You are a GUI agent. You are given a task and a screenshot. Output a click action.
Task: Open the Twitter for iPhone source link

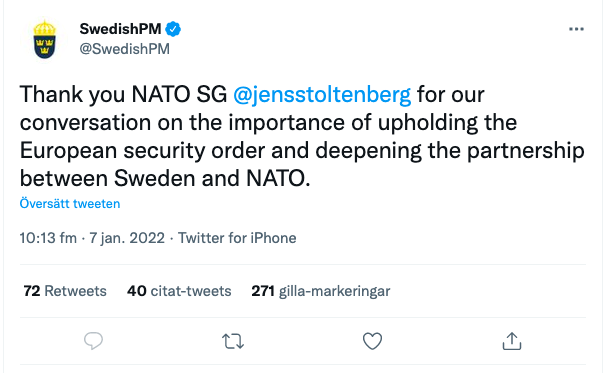[x=237, y=238]
